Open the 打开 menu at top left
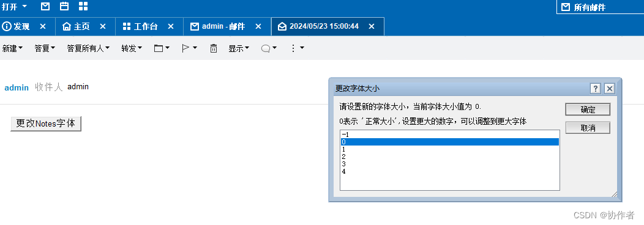This screenshot has height=225, width=644. [14, 7]
